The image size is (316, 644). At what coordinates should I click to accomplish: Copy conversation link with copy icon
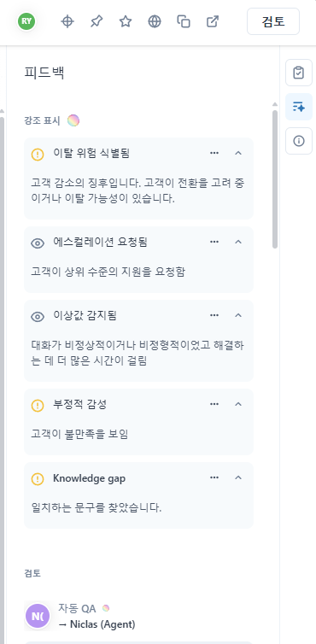point(184,21)
